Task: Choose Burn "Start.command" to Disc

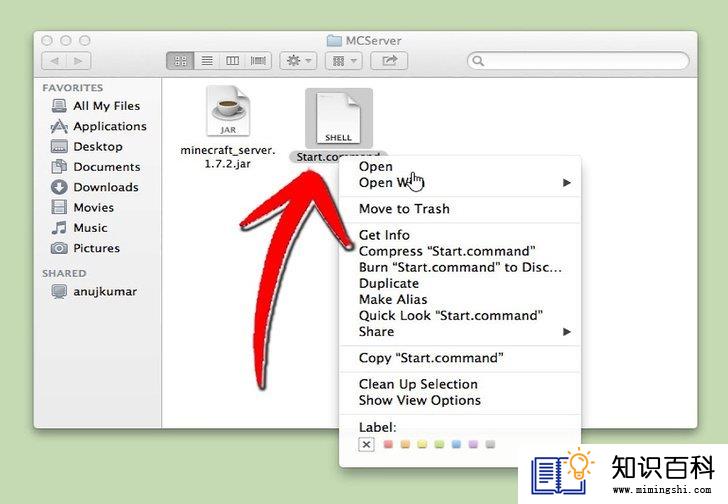Action: coord(460,267)
